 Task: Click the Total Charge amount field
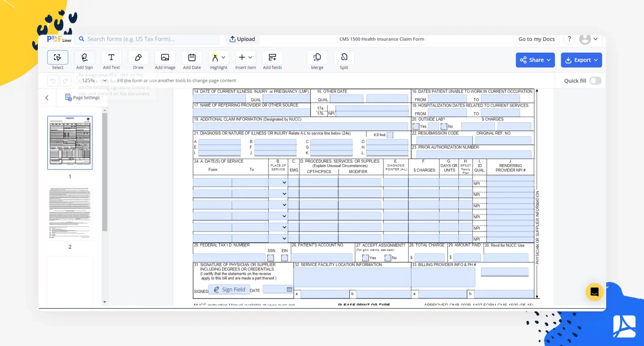click(x=429, y=257)
